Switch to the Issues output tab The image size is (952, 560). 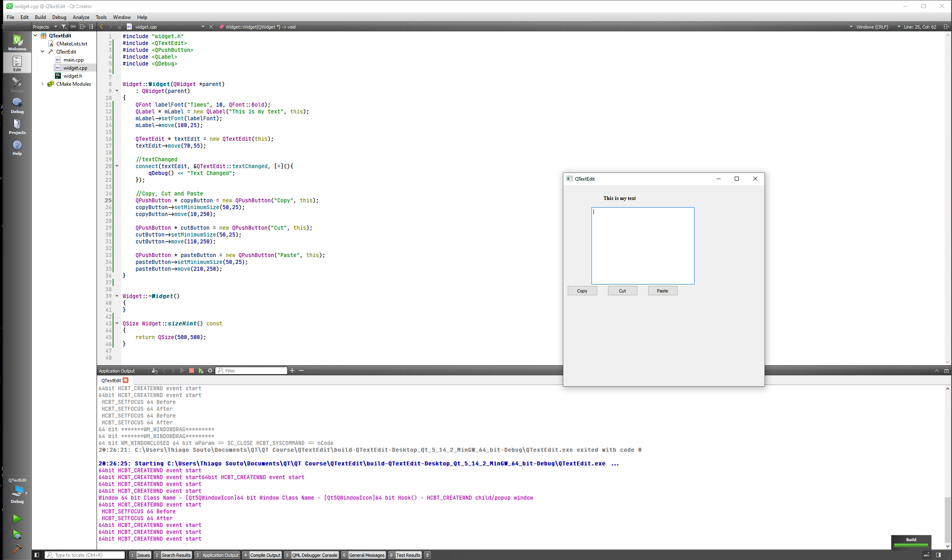[140, 555]
